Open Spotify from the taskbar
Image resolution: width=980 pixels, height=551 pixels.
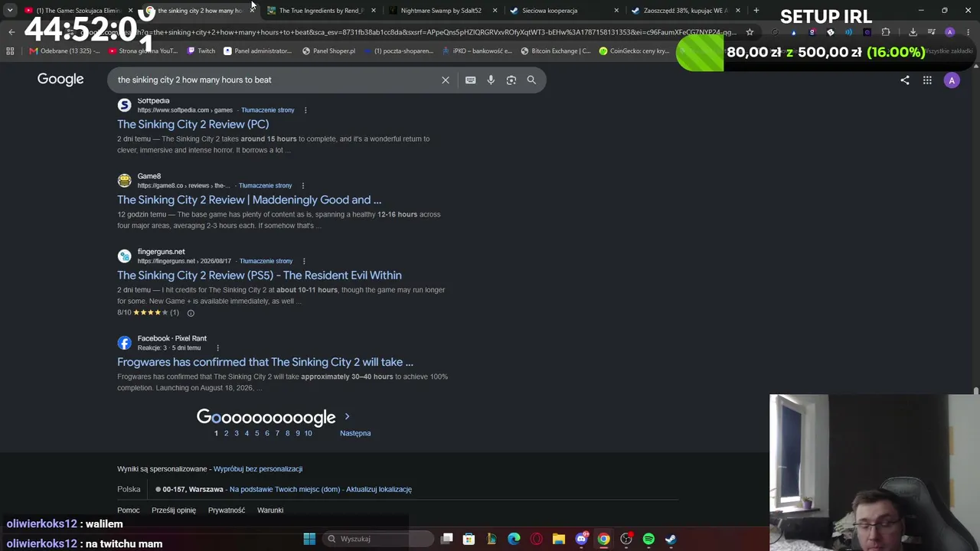pos(648,539)
